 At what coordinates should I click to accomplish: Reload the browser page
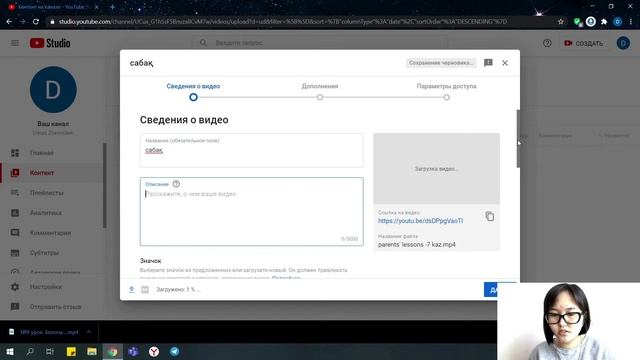(x=36, y=22)
